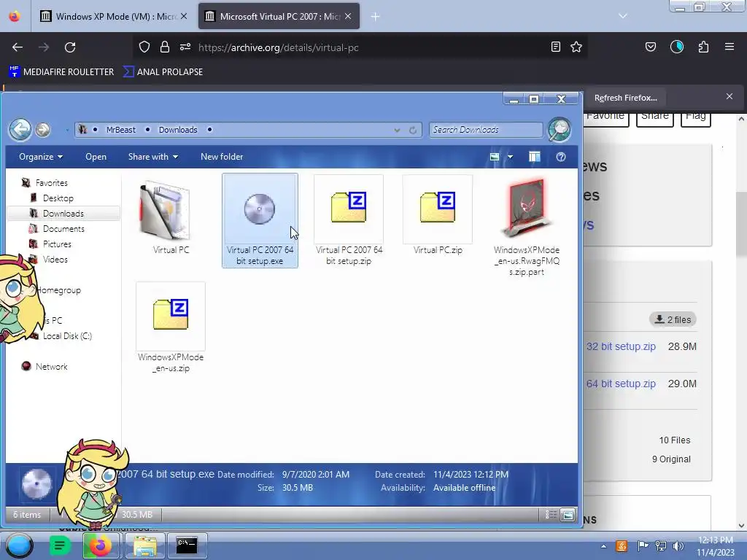Close the Windows XP Mode tab
747x560 pixels.
184,16
